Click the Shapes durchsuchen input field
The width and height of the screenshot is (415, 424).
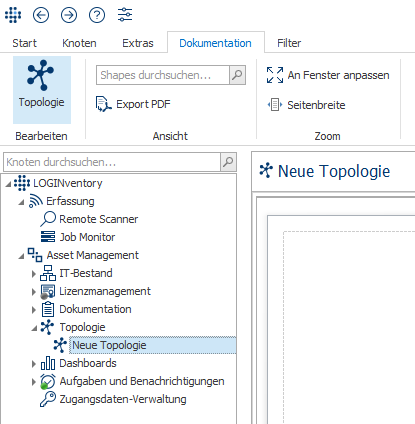pyautogui.click(x=163, y=75)
